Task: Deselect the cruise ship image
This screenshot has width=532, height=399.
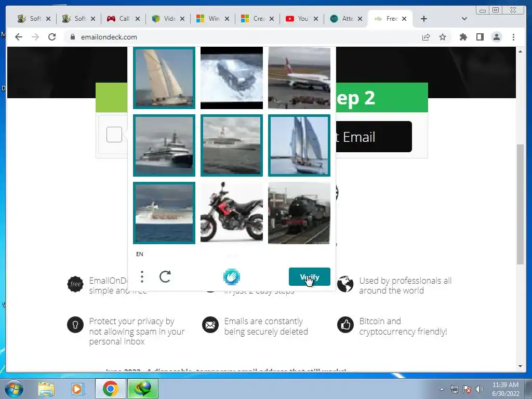Action: [164, 212]
